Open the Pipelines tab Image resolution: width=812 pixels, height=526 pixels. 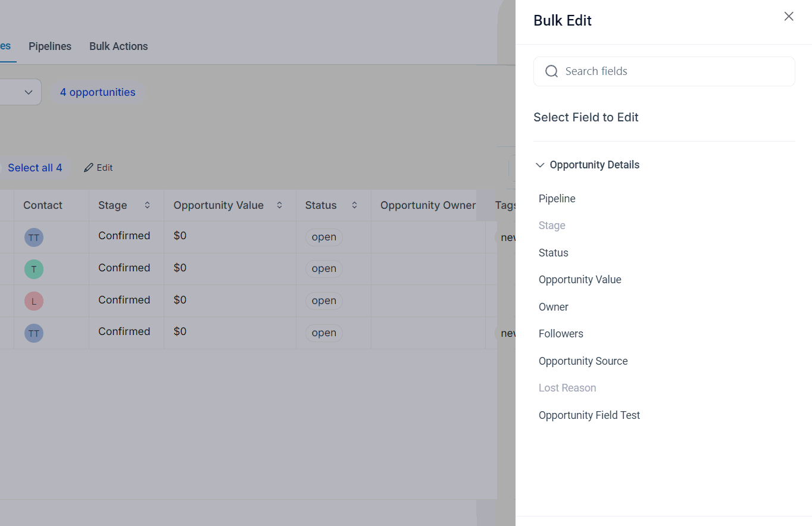tap(50, 46)
